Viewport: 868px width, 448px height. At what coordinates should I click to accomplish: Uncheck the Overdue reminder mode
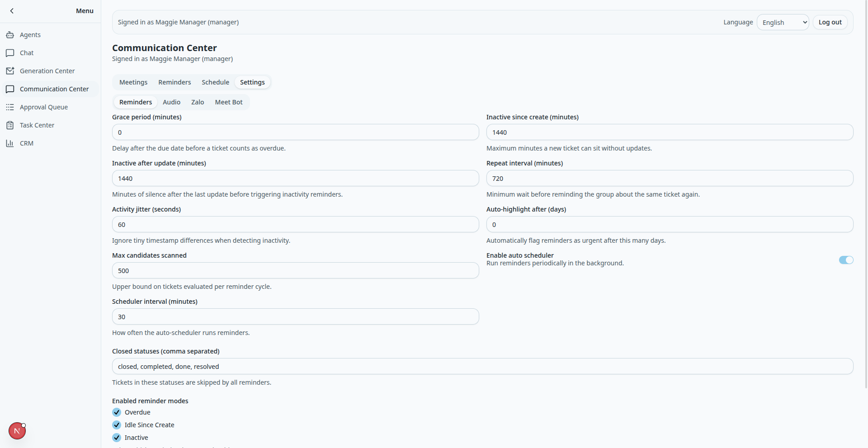pyautogui.click(x=117, y=412)
